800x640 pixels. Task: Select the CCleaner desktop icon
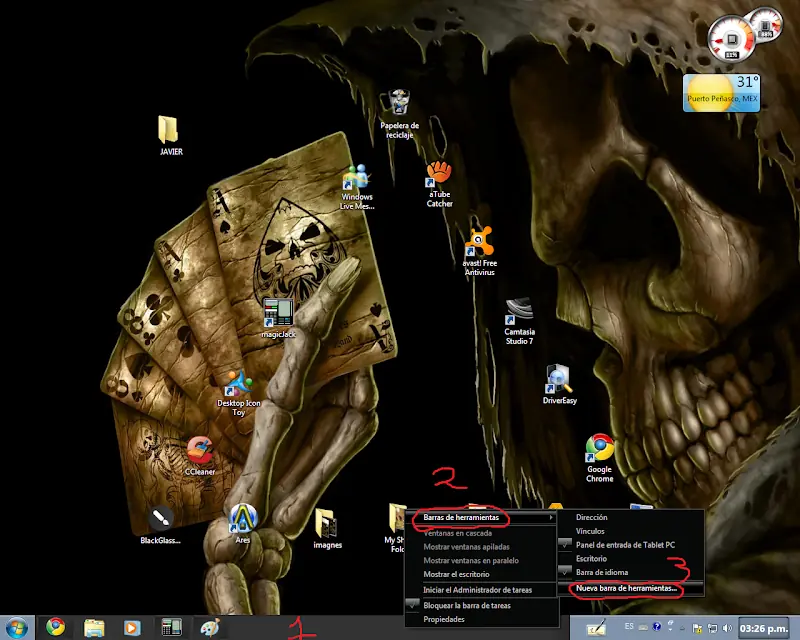[199, 455]
